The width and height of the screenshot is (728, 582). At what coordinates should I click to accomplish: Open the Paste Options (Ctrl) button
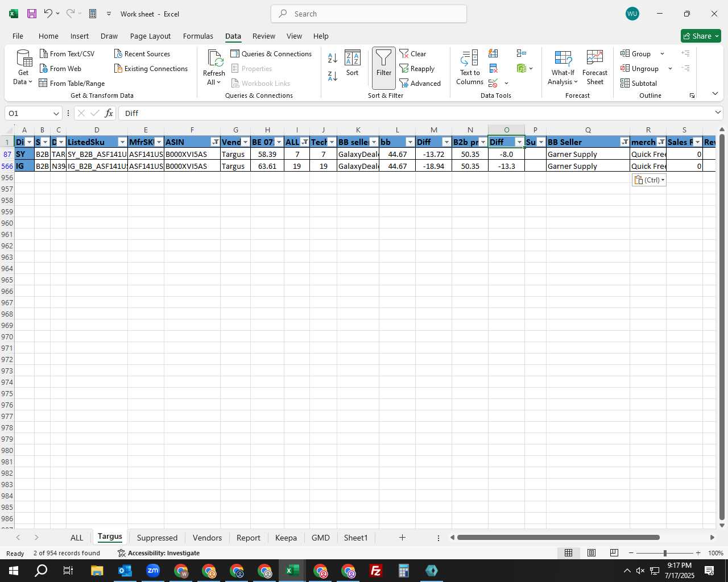[x=649, y=180]
